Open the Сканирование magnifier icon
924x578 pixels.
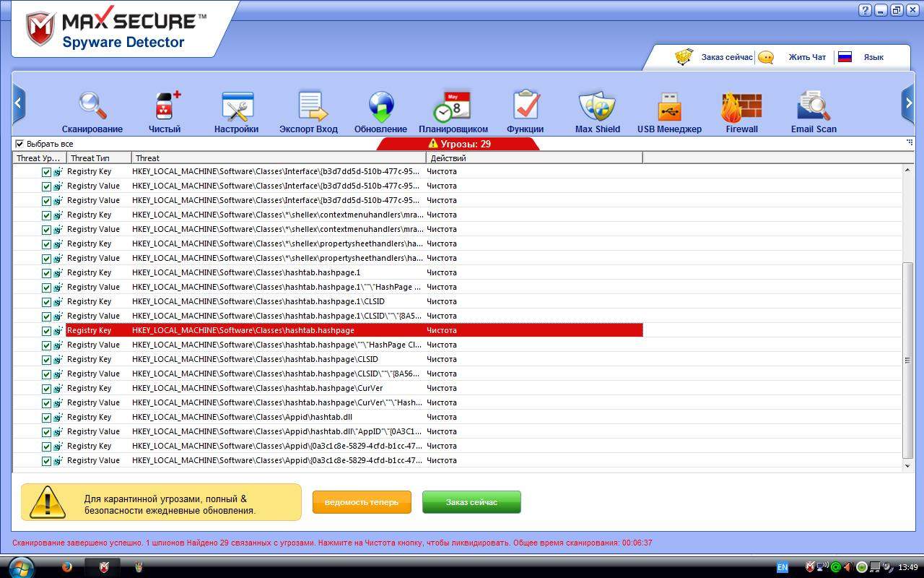(x=92, y=107)
